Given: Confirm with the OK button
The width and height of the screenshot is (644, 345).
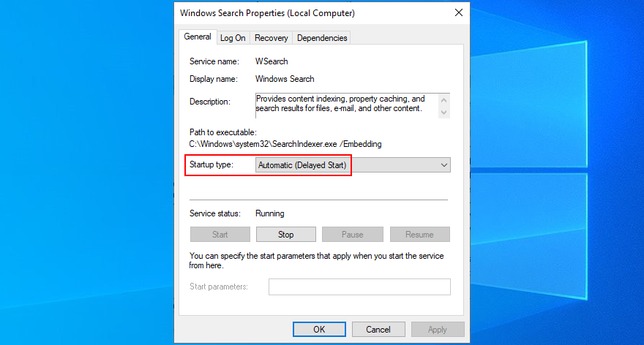Looking at the screenshot, I should pos(319,330).
